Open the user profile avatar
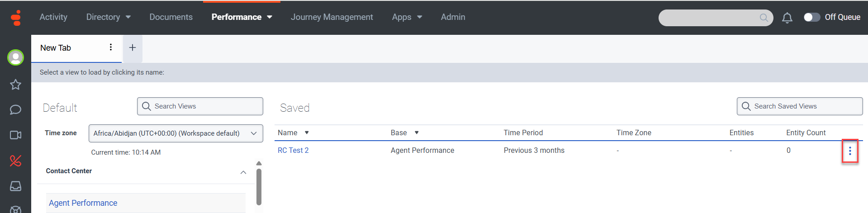 coord(16,57)
